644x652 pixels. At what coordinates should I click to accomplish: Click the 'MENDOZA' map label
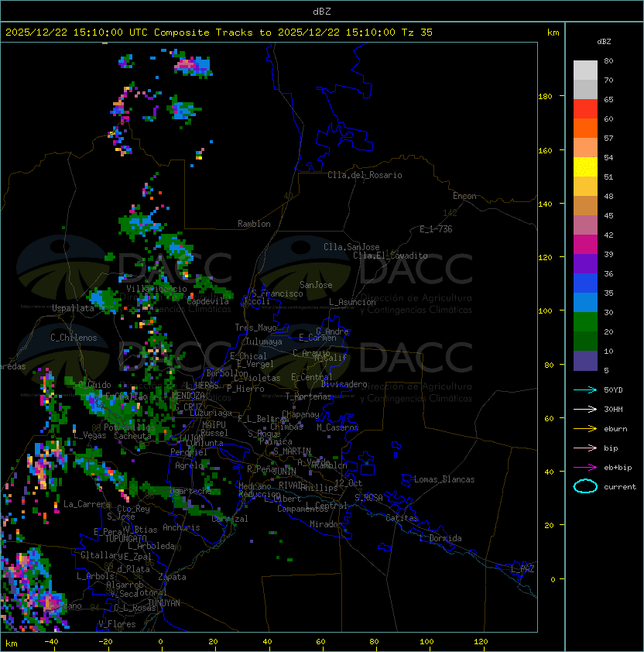pyautogui.click(x=188, y=396)
